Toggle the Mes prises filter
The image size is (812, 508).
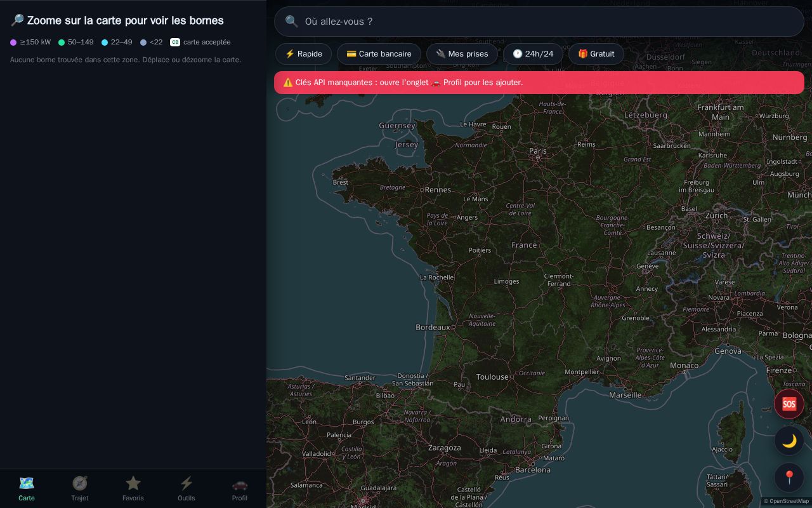pos(462,54)
